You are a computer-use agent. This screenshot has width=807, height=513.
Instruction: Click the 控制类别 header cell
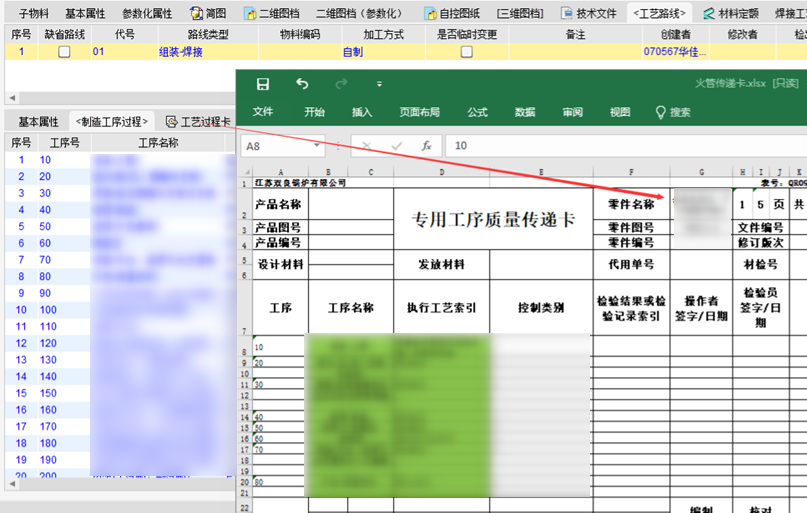pyautogui.click(x=541, y=308)
